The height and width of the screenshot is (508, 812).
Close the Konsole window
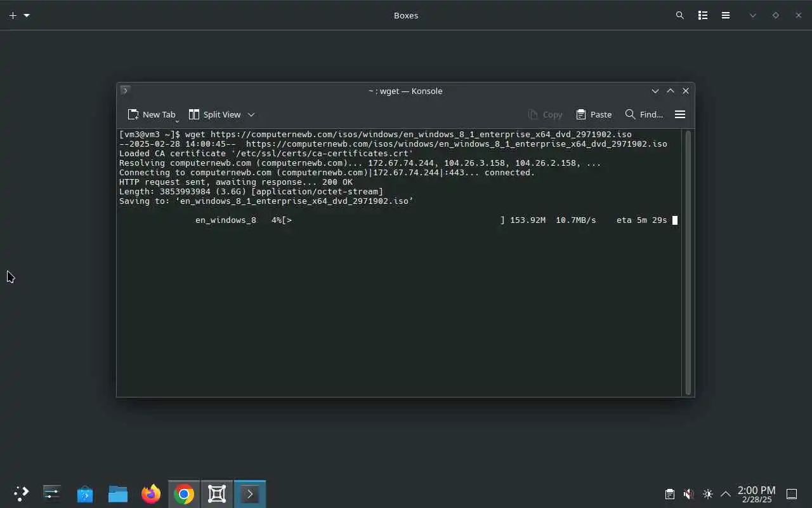pyautogui.click(x=686, y=91)
